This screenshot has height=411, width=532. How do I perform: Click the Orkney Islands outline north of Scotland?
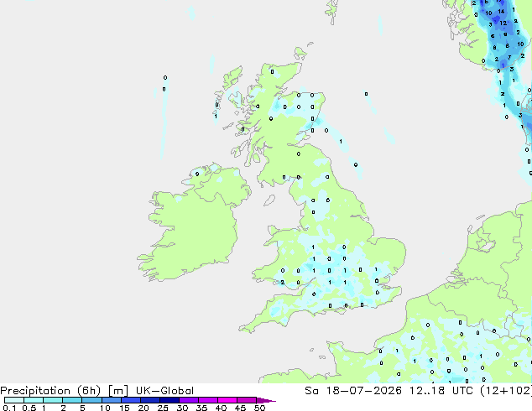click(x=300, y=53)
